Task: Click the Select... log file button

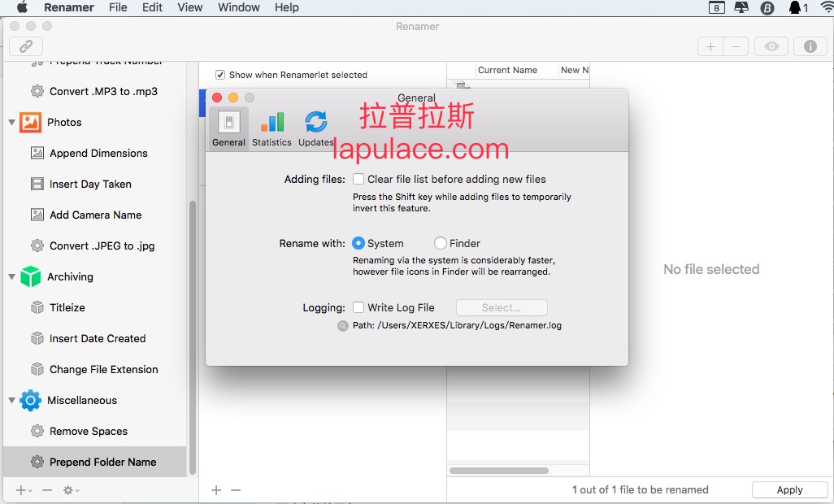Action: (x=502, y=307)
